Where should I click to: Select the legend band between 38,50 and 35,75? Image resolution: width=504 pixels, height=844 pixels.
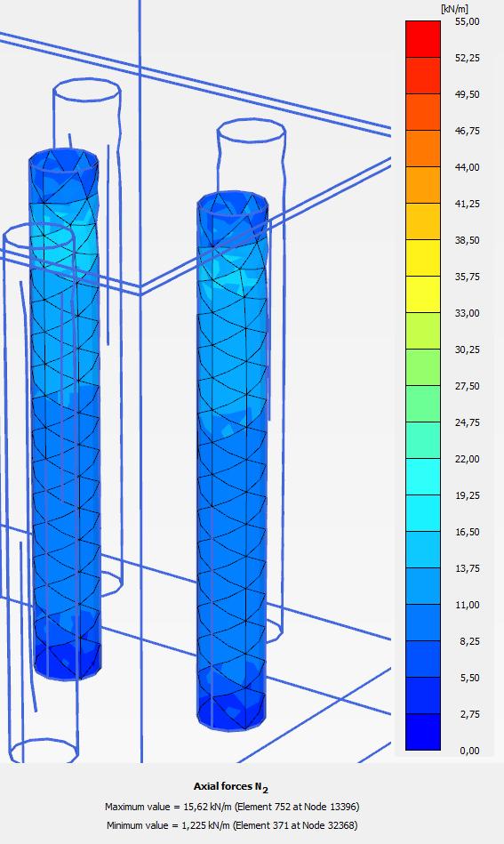pos(423,259)
